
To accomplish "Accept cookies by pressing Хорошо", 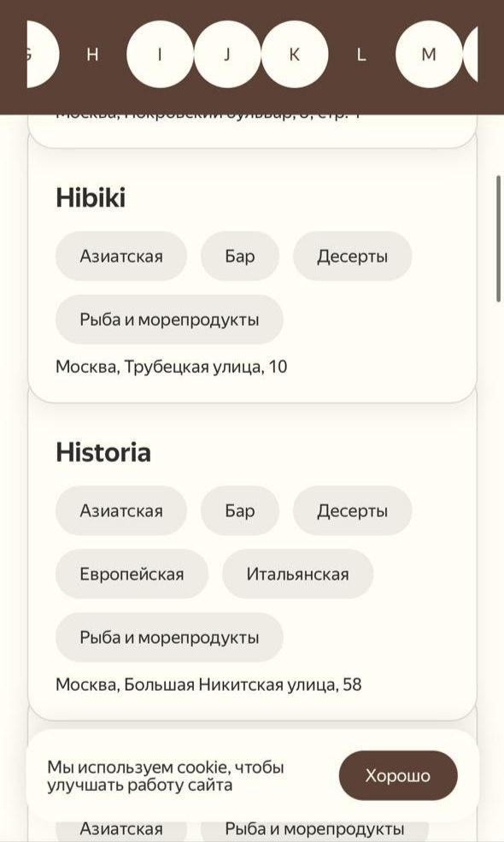I will click(398, 775).
